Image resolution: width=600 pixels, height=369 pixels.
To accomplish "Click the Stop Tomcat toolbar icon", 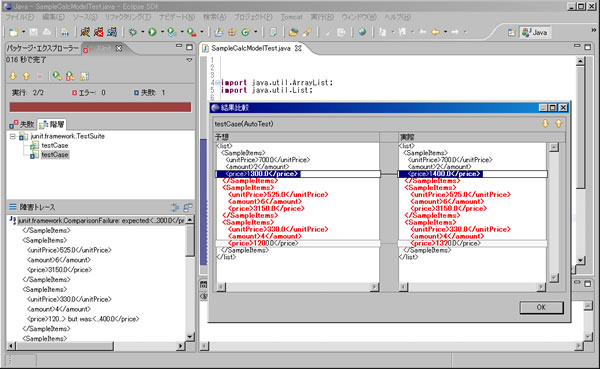I will (99, 32).
